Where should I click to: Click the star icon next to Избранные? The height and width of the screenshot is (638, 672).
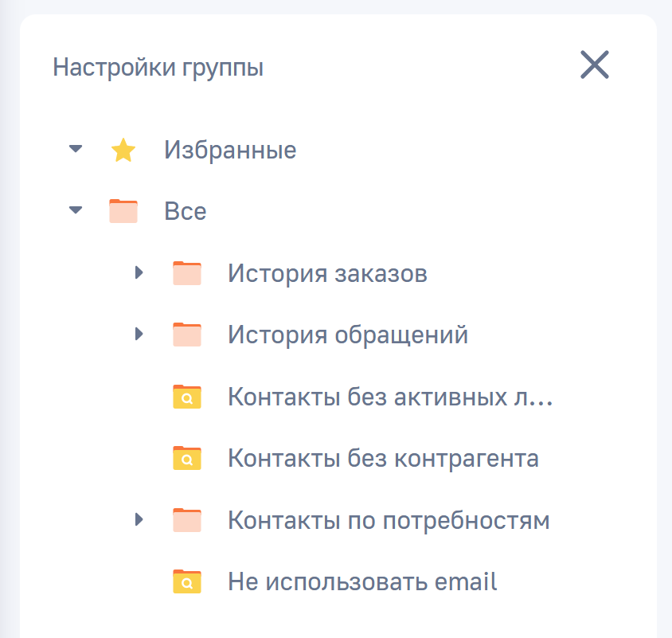point(123,150)
